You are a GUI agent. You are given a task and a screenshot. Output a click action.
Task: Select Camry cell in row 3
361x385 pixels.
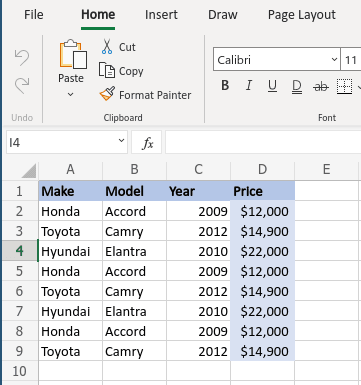(134, 231)
